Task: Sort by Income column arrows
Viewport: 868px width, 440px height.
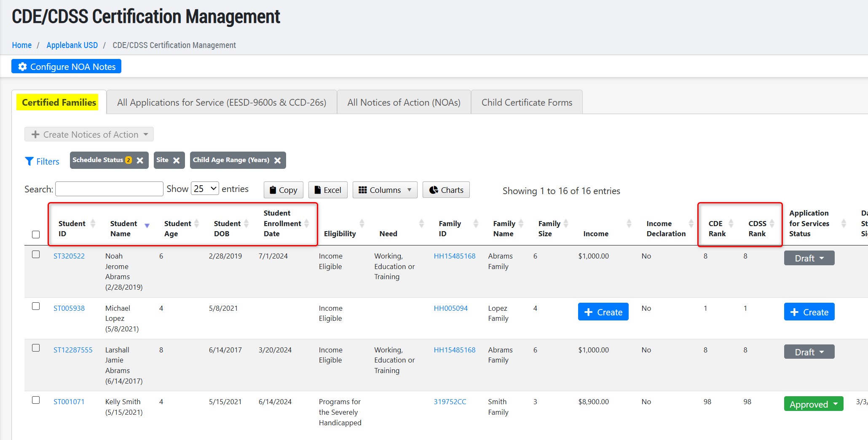Action: pyautogui.click(x=629, y=223)
